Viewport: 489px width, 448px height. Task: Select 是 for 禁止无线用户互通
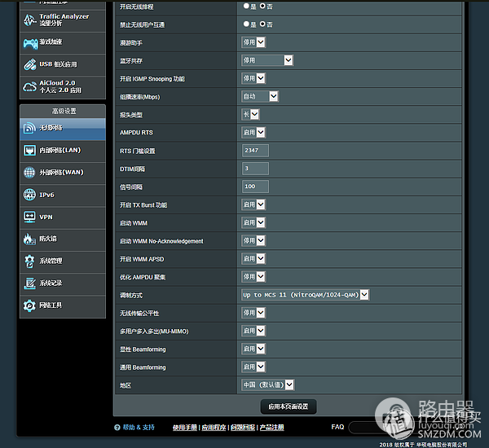pyautogui.click(x=247, y=24)
